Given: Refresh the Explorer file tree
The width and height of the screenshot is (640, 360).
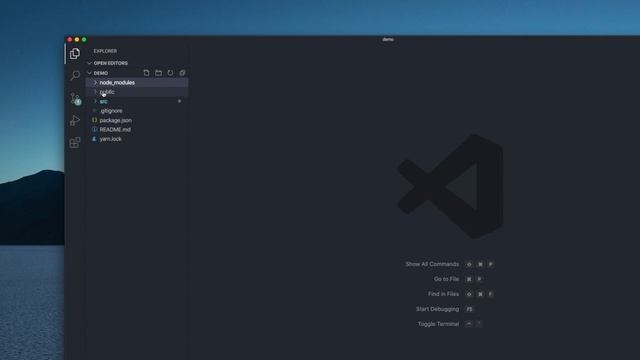Looking at the screenshot, I should click(x=170, y=73).
